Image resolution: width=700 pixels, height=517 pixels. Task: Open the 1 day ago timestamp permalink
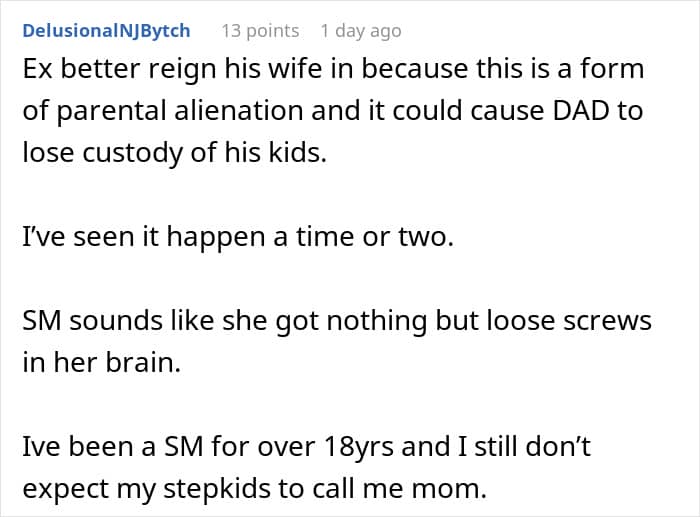(361, 31)
